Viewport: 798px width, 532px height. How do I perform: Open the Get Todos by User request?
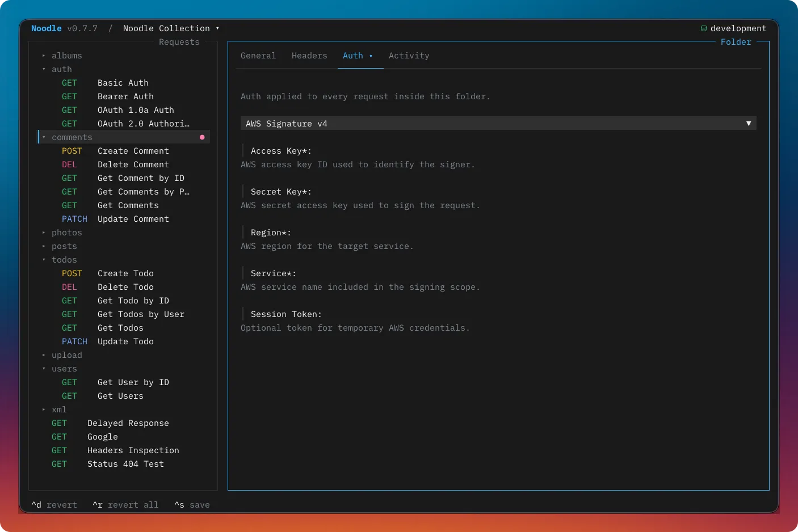click(x=124, y=314)
